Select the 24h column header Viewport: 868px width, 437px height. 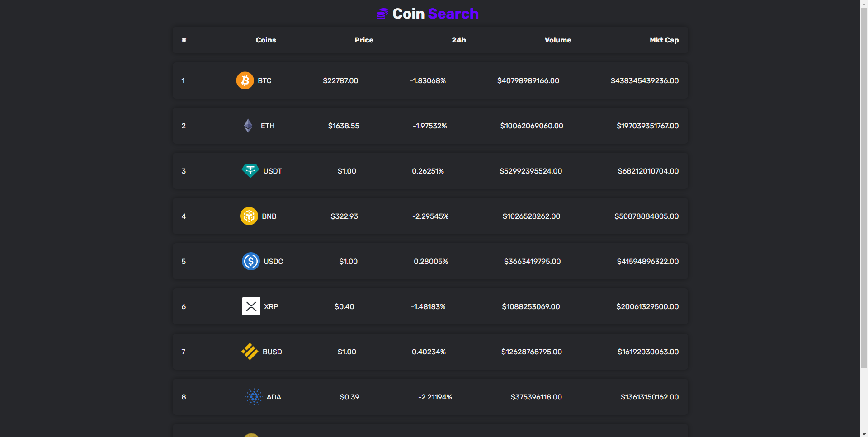459,40
